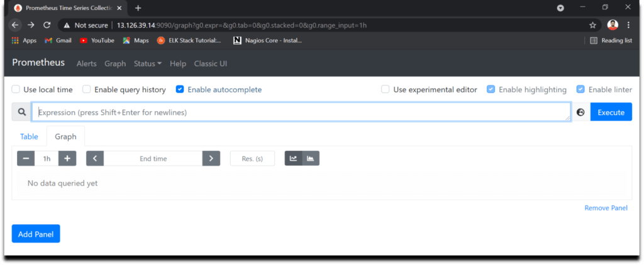Image resolution: width=644 pixels, height=265 pixels.
Task: Open the Apps bookmark shortcut
Action: pos(25,41)
